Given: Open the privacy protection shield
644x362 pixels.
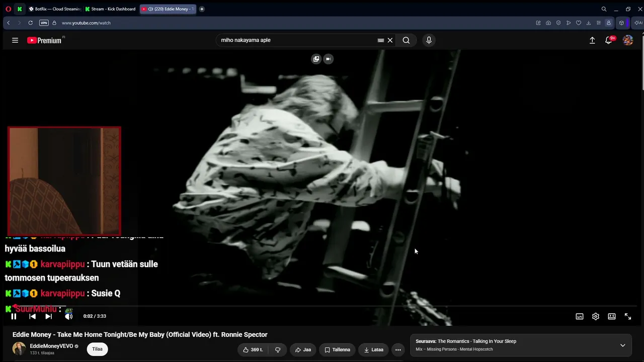Looking at the screenshot, I should pos(558,23).
